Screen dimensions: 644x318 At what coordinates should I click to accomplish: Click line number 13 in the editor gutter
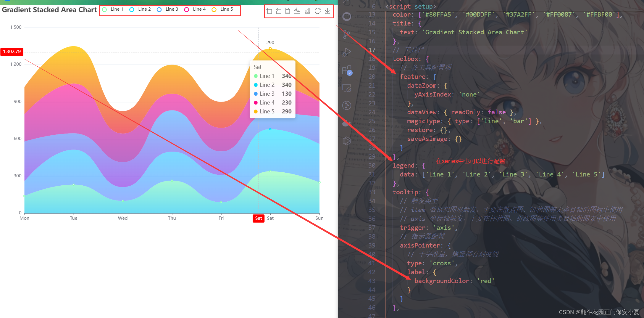coord(372,15)
